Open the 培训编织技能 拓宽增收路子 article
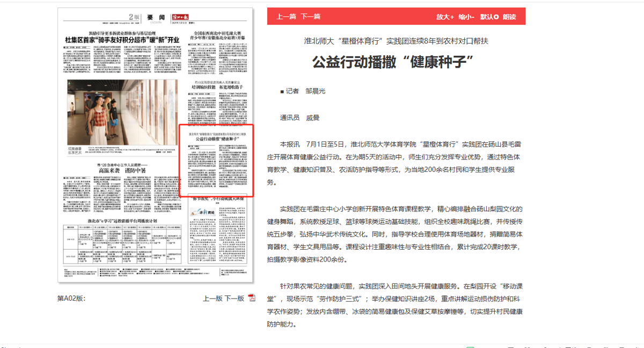 [x=217, y=86]
